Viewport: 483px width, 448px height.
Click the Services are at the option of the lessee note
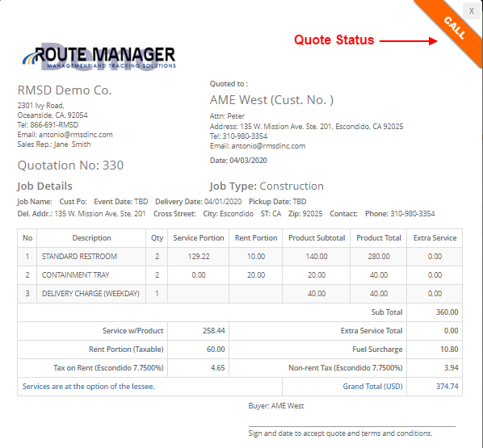[88, 387]
